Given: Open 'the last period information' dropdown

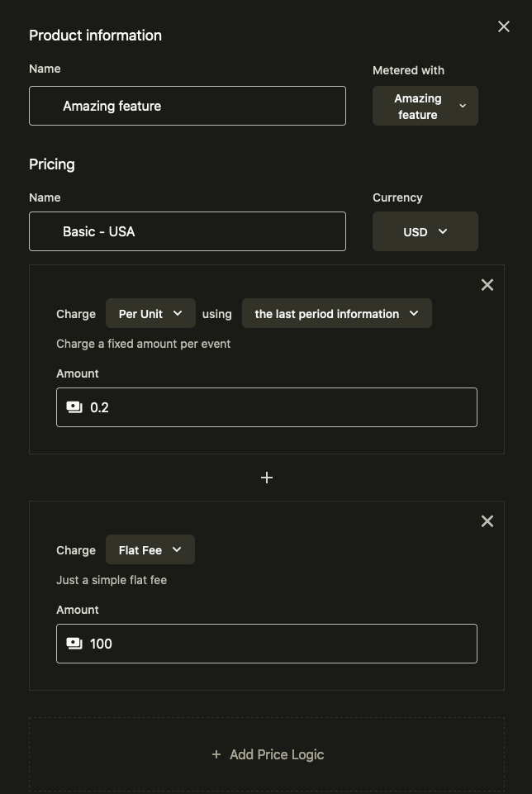Looking at the screenshot, I should coord(336,314).
